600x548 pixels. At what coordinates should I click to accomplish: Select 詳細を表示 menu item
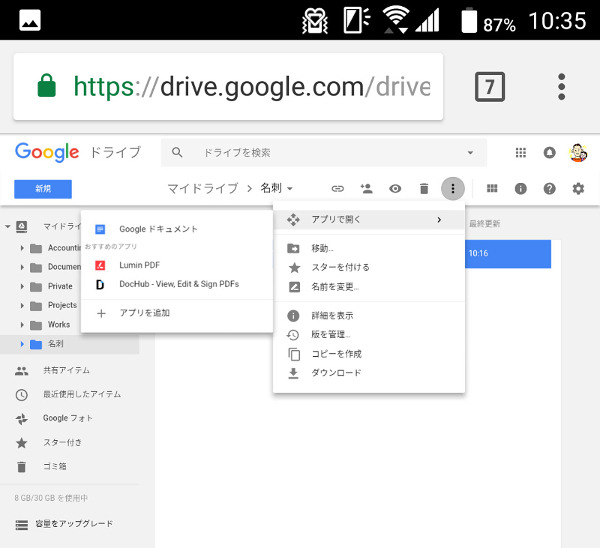click(369, 316)
